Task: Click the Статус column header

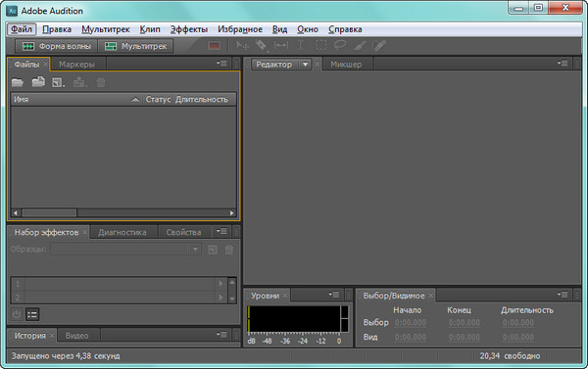Action: pos(158,99)
